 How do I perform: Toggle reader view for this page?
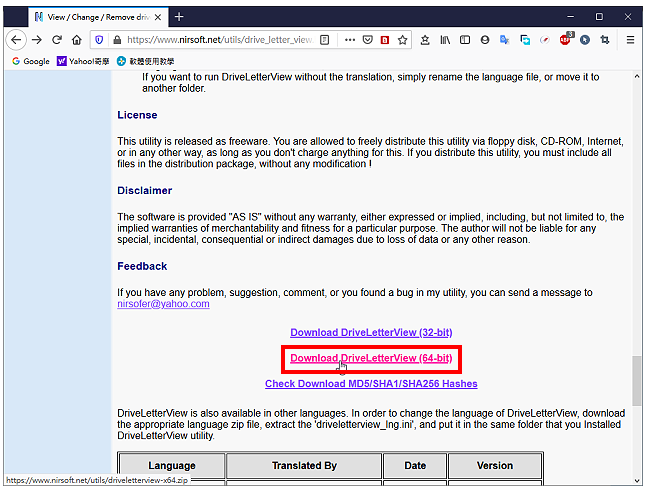point(325,40)
